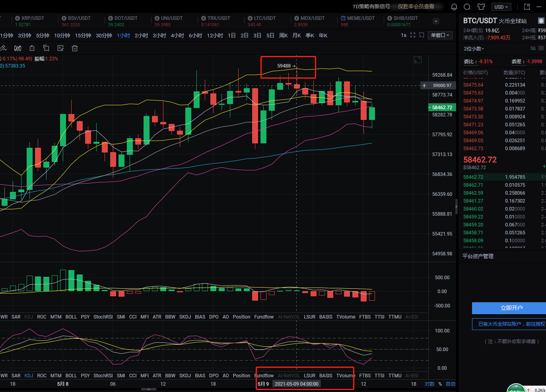Switch to the 15分钟 timeframe
The width and height of the screenshot is (546, 392).
(83, 35)
